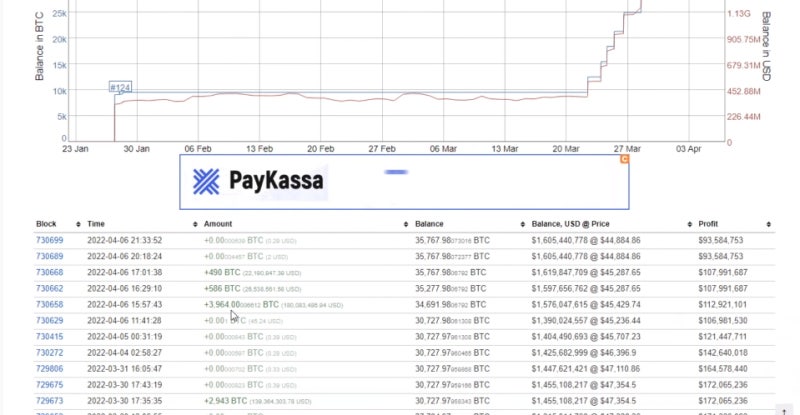Select time 2022-04-06 16:29:10
Image resolution: width=800 pixels, height=415 pixels.
tap(124, 288)
